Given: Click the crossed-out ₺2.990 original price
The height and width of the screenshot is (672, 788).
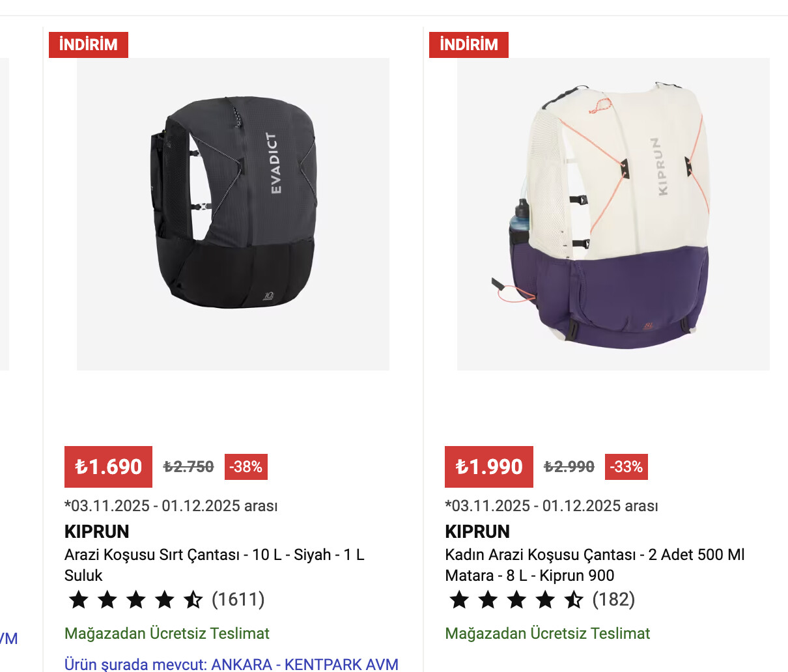Looking at the screenshot, I should (569, 467).
